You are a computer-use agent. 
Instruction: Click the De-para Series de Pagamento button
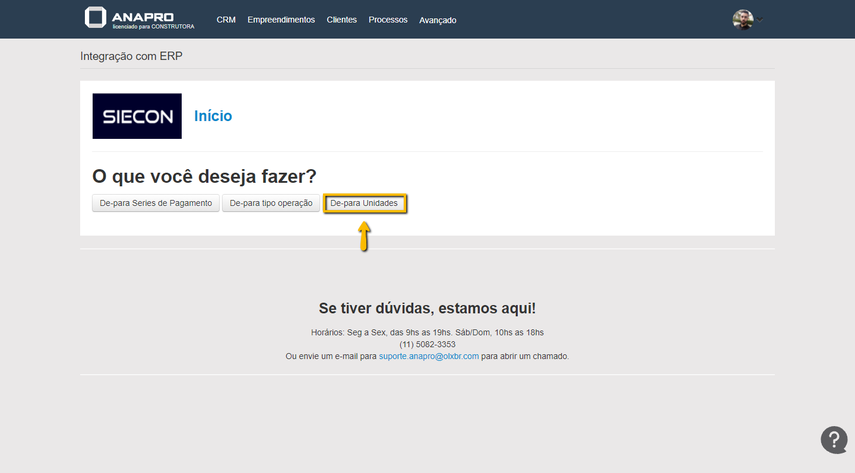pos(156,203)
